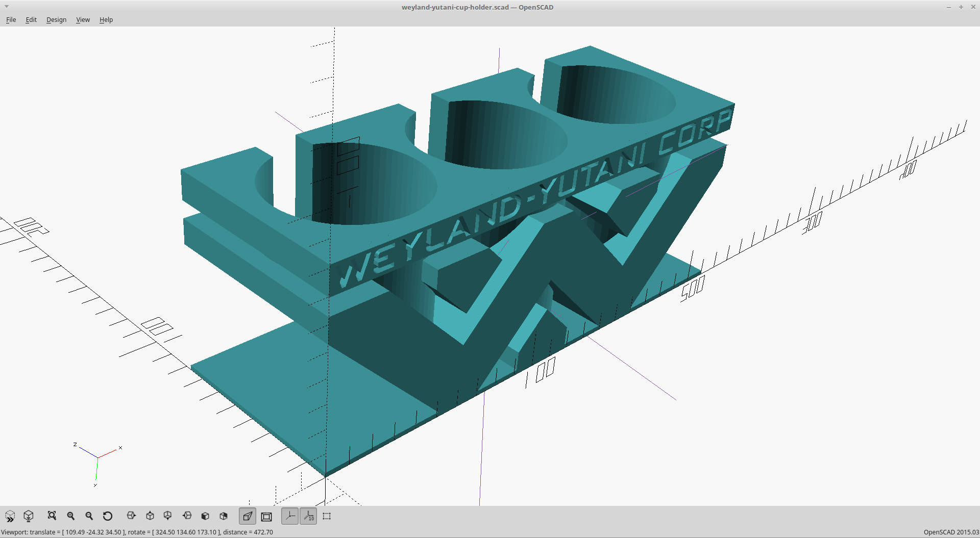The height and width of the screenshot is (538, 980).
Task: Minimize the OpenSCAD window
Action: pyautogui.click(x=949, y=7)
